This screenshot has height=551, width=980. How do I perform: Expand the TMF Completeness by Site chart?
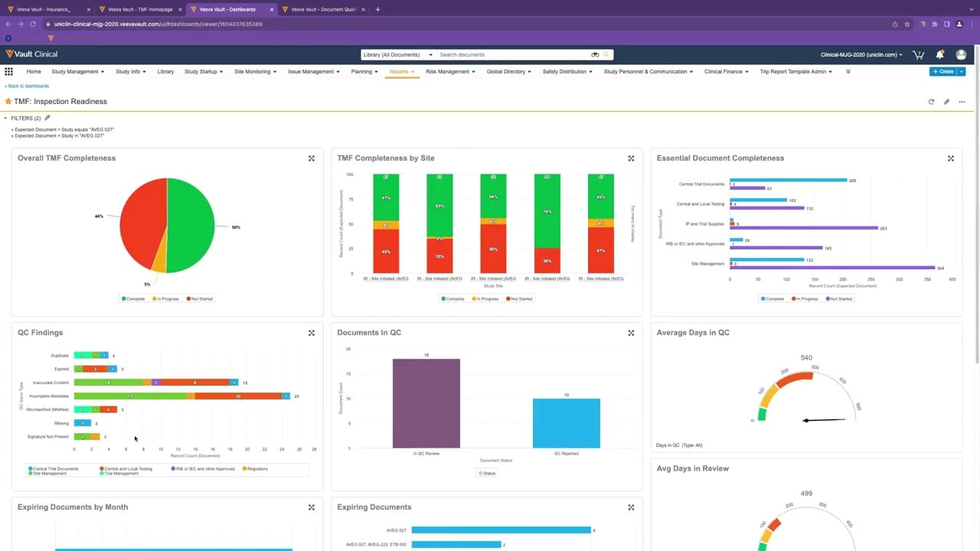click(x=631, y=158)
